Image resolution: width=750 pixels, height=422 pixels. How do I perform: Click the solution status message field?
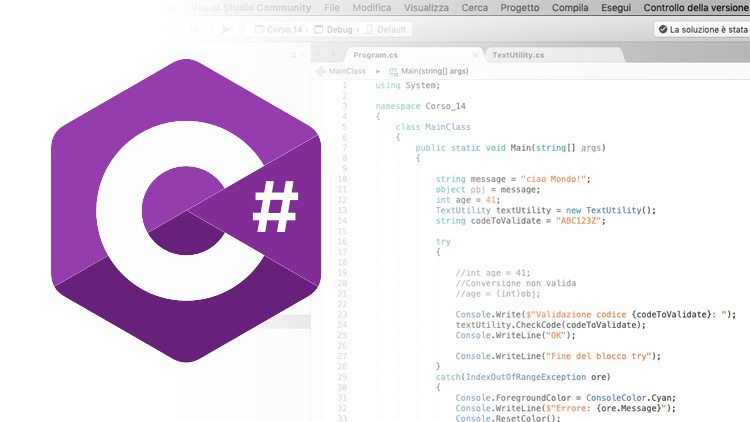pyautogui.click(x=702, y=30)
